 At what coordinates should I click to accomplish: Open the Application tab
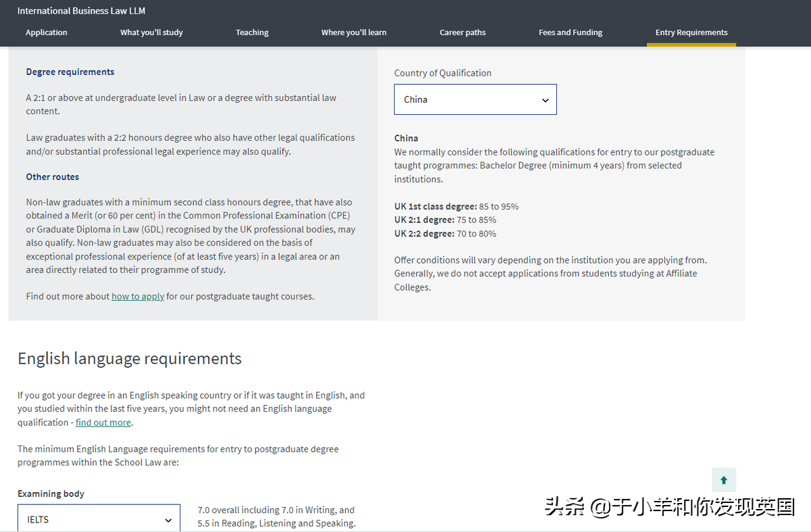[47, 32]
